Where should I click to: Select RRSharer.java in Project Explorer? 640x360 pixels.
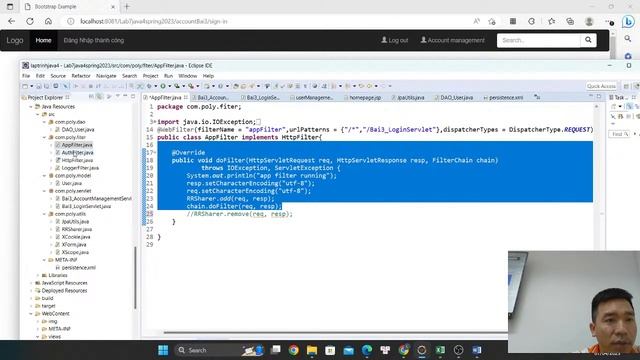pyautogui.click(x=76, y=229)
